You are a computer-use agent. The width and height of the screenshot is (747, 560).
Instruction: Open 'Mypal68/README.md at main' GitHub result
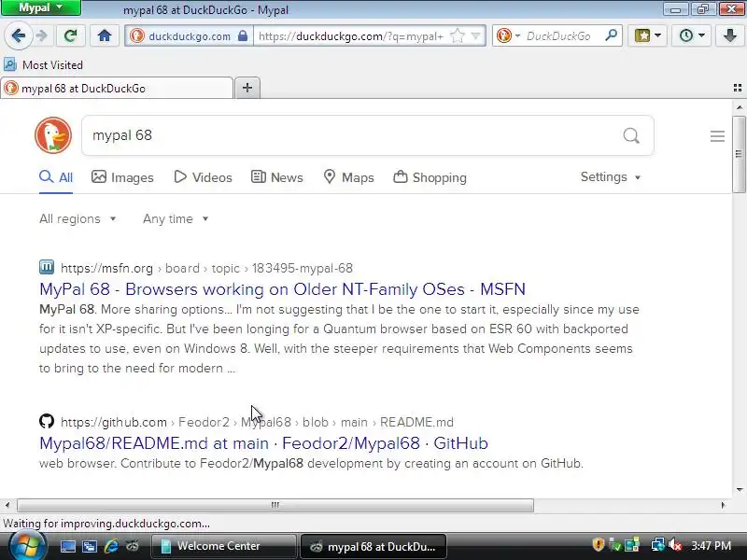tap(263, 443)
